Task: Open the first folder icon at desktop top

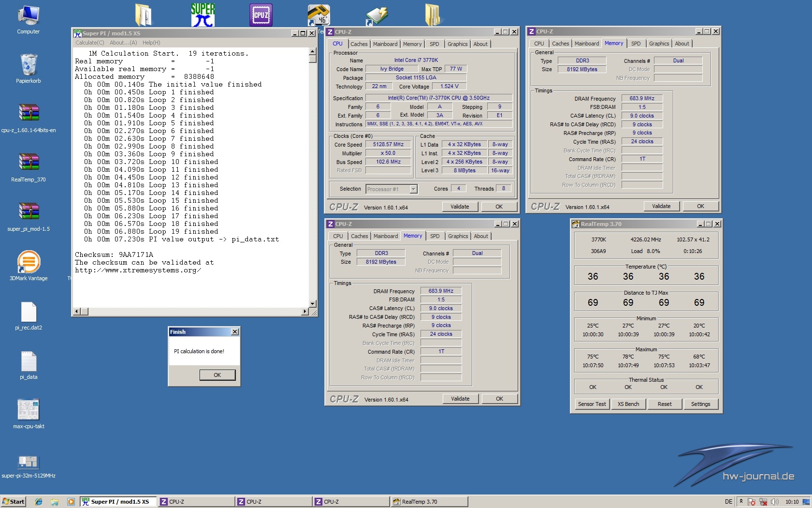Action: tap(144, 15)
